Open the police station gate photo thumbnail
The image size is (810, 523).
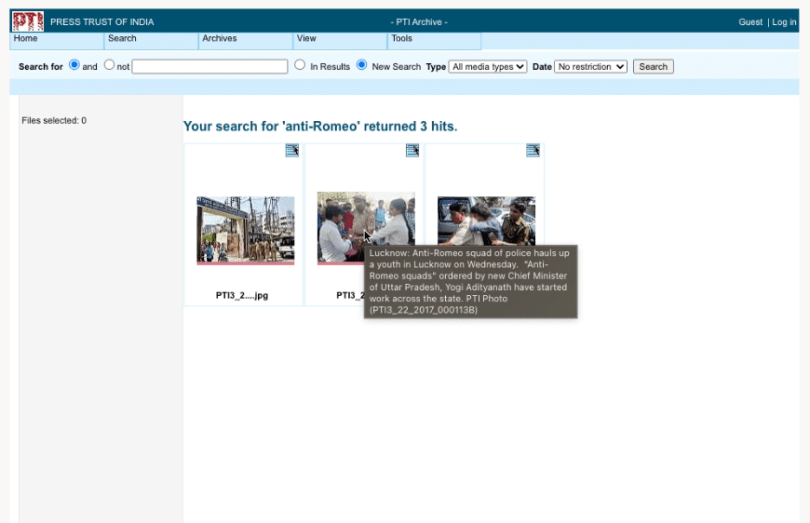pos(245,229)
